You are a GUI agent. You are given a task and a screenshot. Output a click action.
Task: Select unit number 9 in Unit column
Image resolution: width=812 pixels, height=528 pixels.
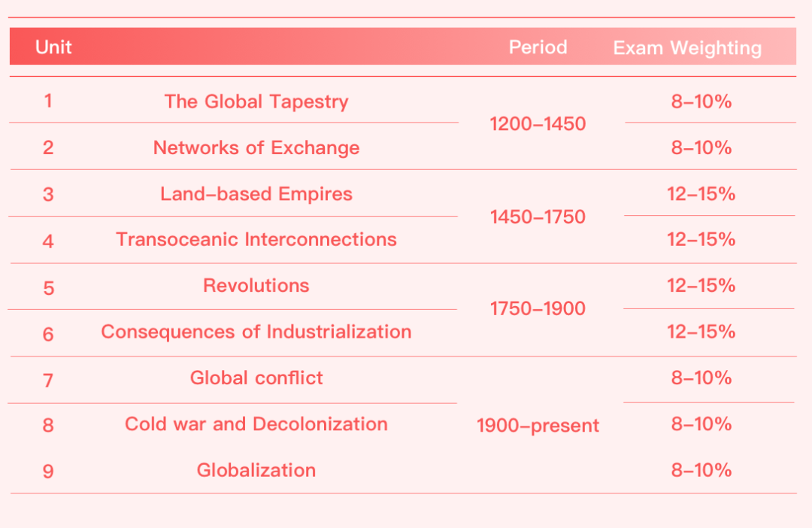(x=48, y=472)
